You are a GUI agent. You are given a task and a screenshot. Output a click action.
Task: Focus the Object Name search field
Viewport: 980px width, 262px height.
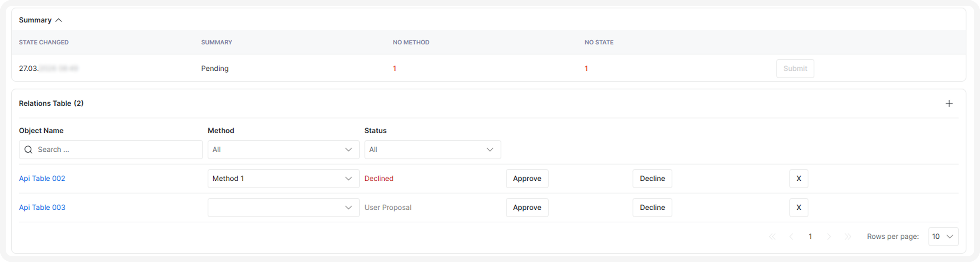point(111,149)
